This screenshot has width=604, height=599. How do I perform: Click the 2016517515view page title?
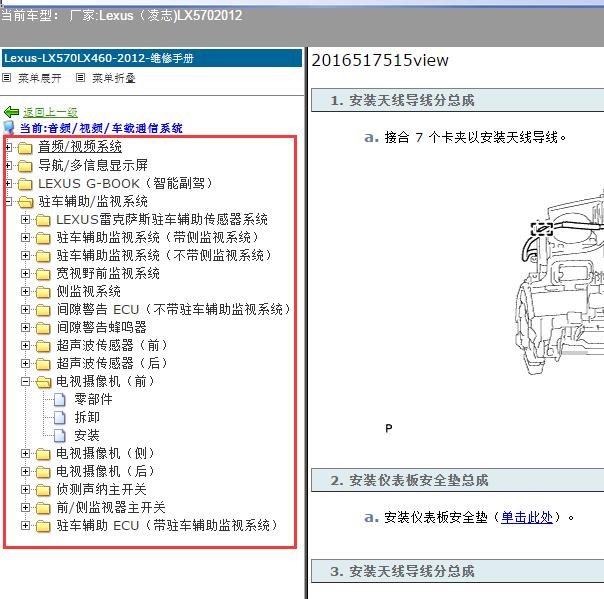380,60
